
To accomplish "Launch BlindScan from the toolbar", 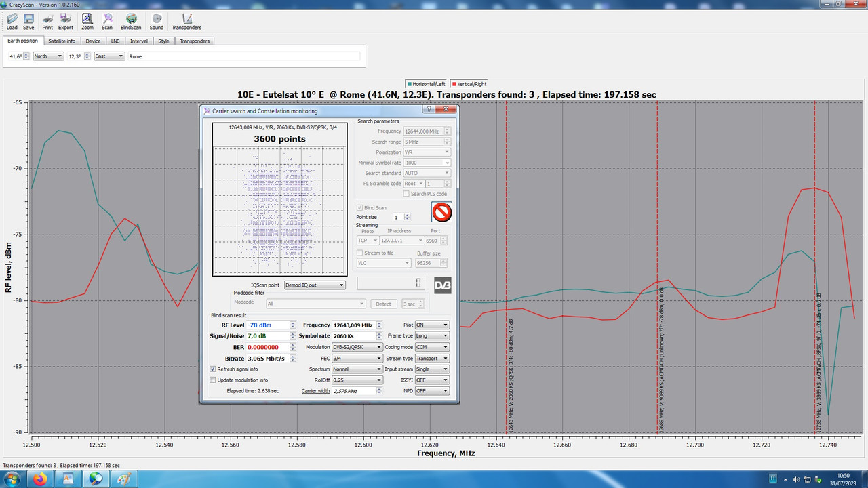I will (x=130, y=21).
